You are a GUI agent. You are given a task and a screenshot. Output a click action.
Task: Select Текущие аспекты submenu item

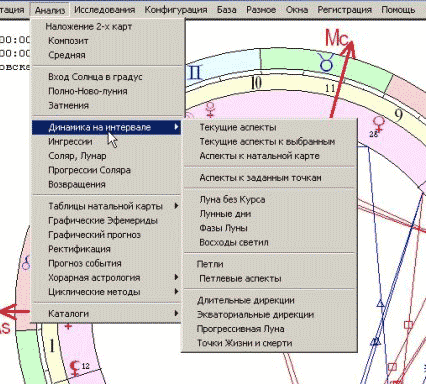(269, 127)
